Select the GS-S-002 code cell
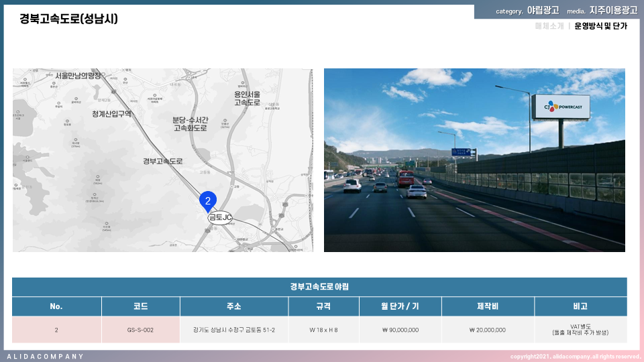The image size is (644, 362). (140, 330)
